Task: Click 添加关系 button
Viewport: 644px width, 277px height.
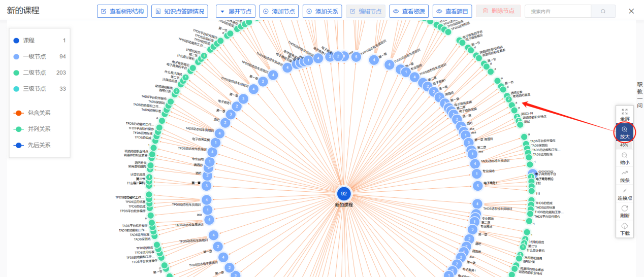Action: pos(322,11)
